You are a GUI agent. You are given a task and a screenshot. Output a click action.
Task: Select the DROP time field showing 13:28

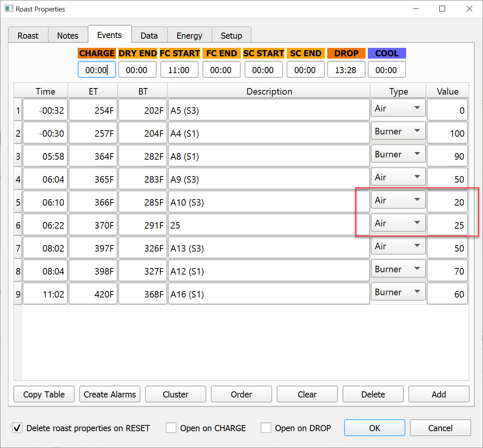346,69
